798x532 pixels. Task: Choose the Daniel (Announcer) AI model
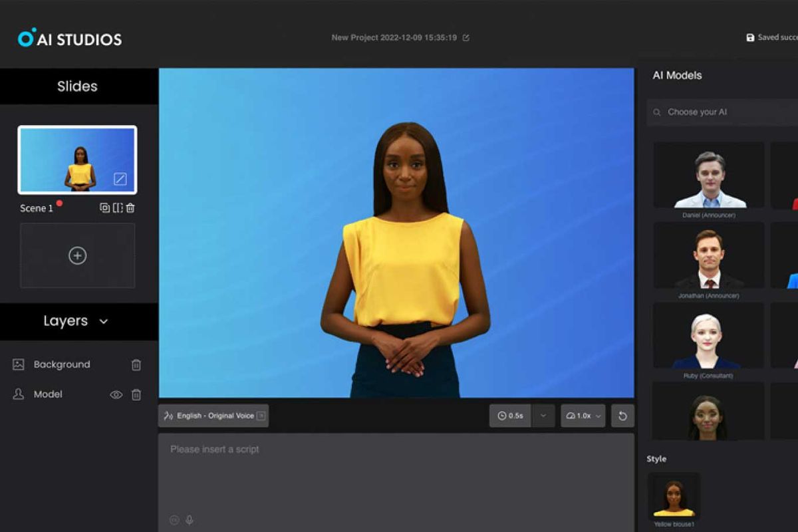709,176
